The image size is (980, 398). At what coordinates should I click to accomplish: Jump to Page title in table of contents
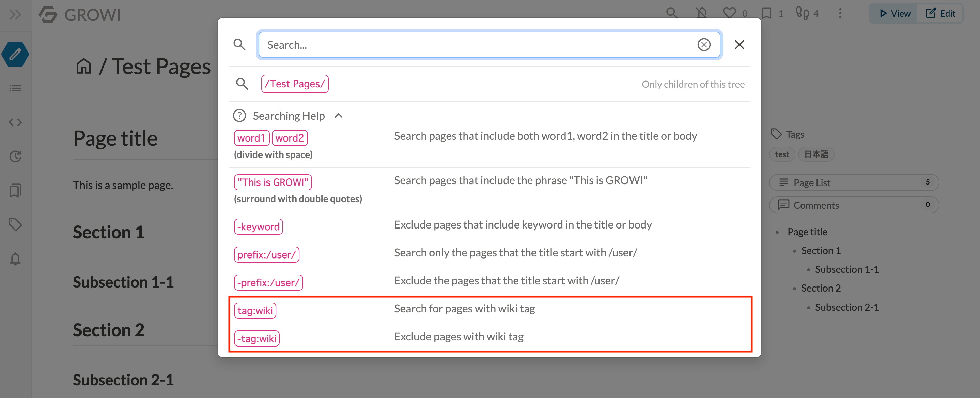coord(807,232)
